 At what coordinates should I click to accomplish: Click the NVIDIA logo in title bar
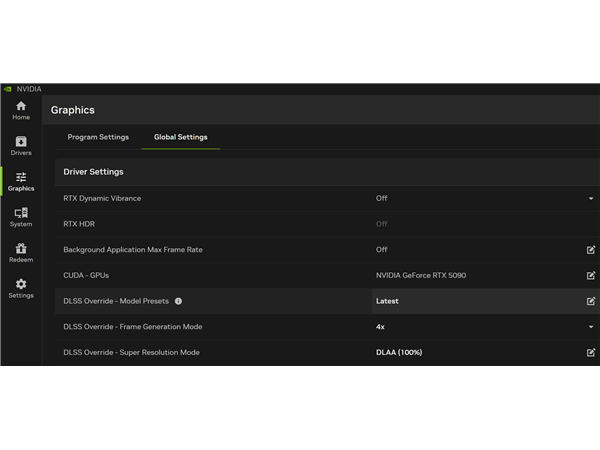8,89
